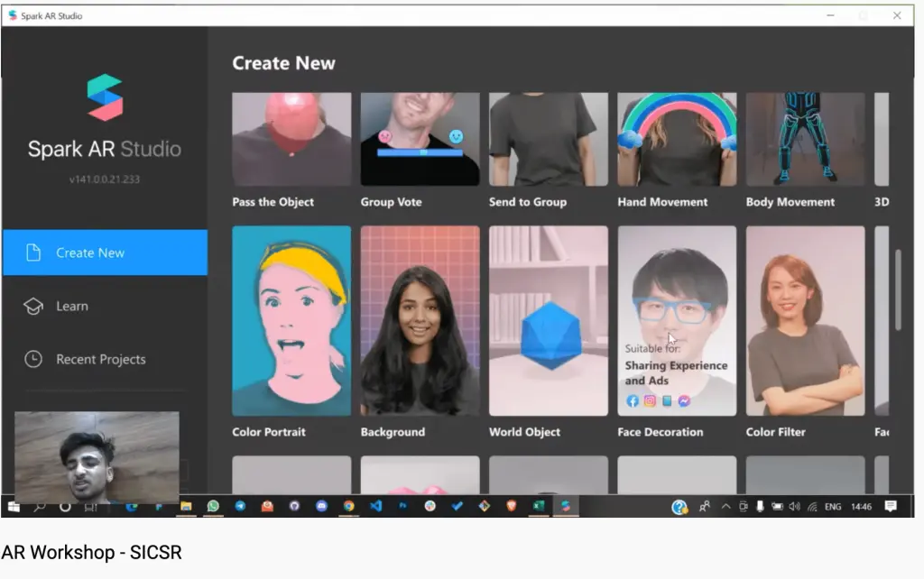Choose the Hand Movement template
The width and height of the screenshot is (924, 579).
677,139
